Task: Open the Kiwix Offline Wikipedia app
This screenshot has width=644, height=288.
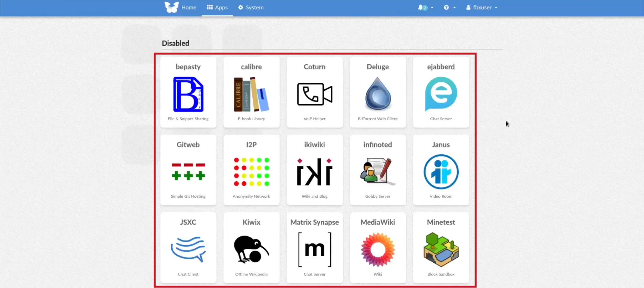Action: pyautogui.click(x=251, y=247)
